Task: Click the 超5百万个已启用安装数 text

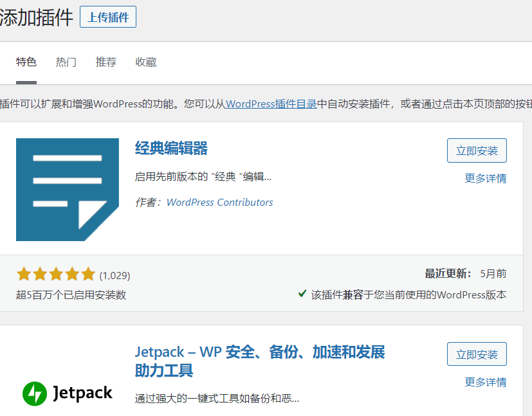Action: pyautogui.click(x=71, y=295)
